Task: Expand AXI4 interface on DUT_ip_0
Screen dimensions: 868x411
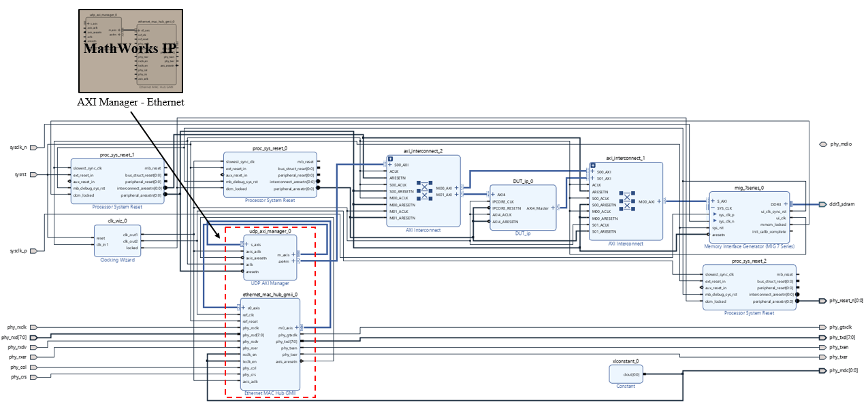Action: (494, 195)
